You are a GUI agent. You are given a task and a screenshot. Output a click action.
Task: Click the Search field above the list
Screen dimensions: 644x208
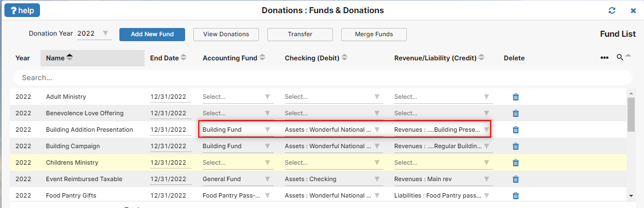click(x=323, y=77)
